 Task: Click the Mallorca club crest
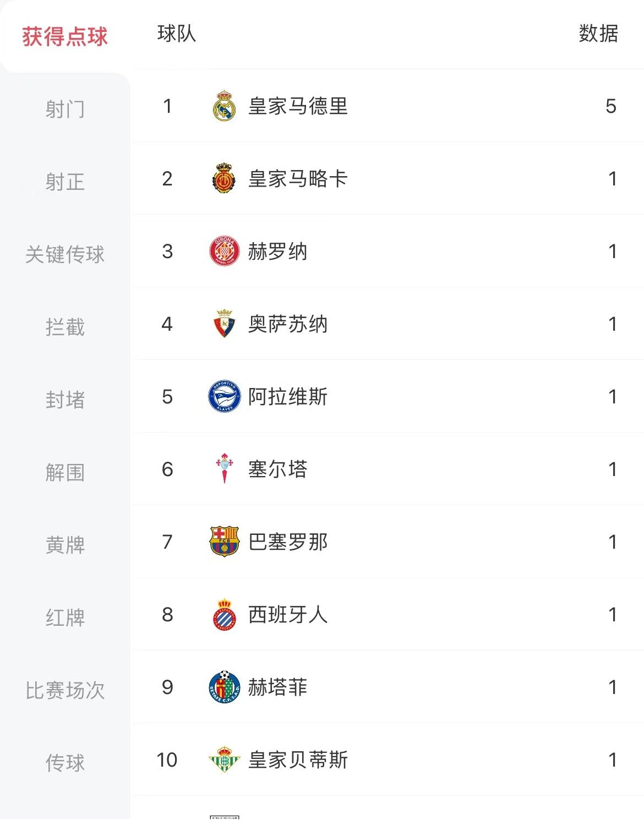(224, 179)
